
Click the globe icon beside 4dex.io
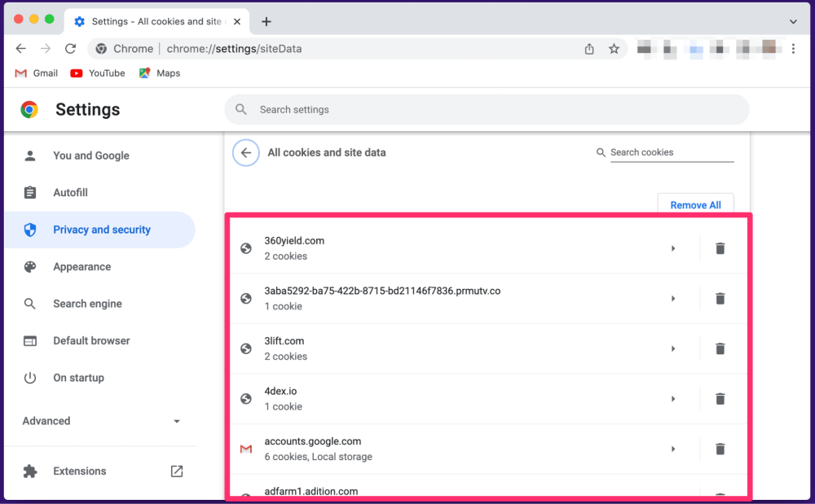246,399
